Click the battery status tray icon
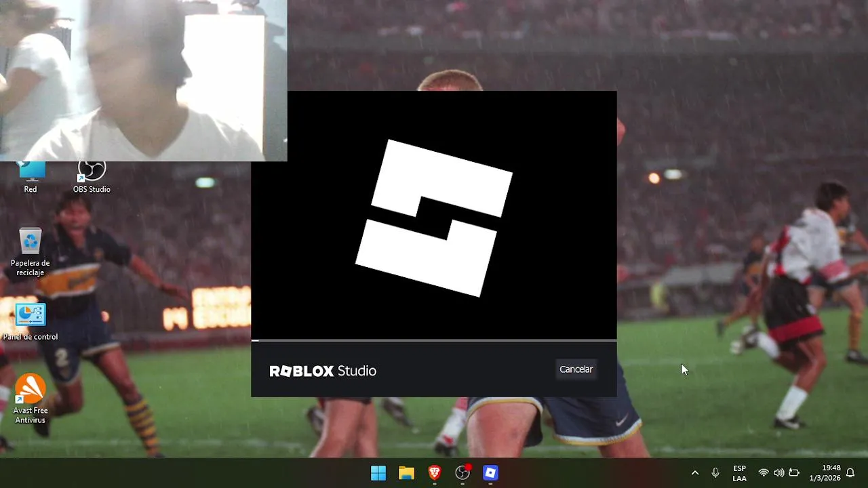The height and width of the screenshot is (488, 868). point(794,473)
